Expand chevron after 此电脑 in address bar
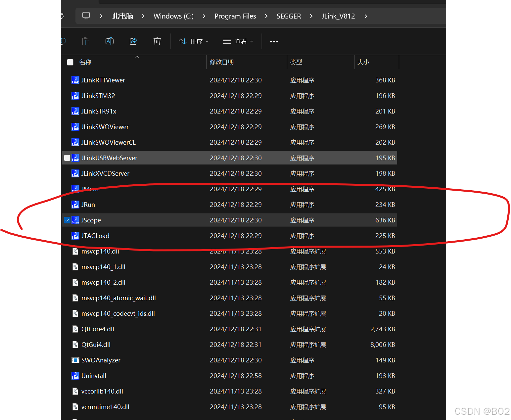The height and width of the screenshot is (420, 511). coord(143,16)
